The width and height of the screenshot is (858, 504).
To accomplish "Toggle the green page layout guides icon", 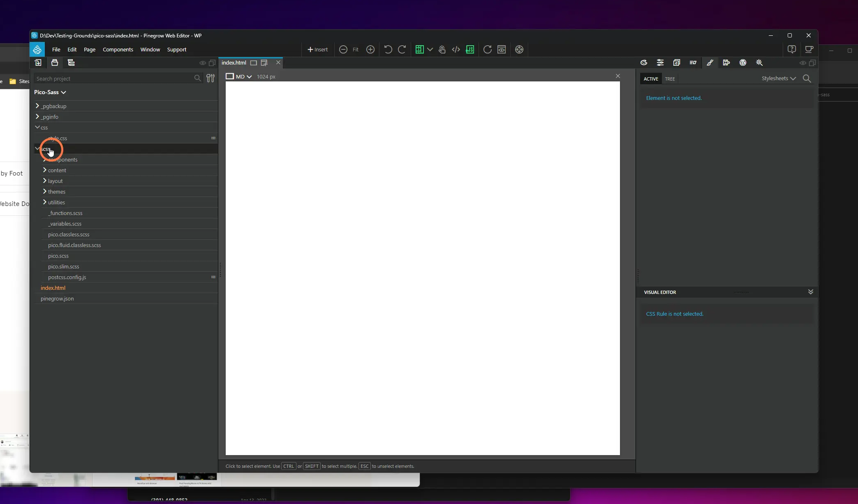I will coord(419,49).
